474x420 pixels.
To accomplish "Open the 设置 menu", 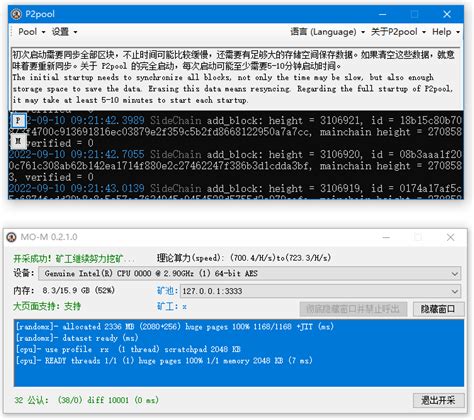I will pyautogui.click(x=64, y=32).
